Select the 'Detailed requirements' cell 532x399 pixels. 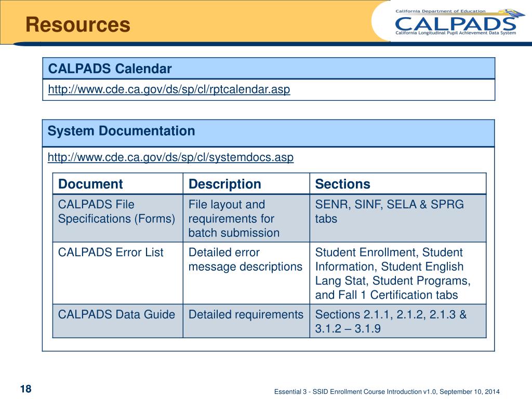(246, 321)
